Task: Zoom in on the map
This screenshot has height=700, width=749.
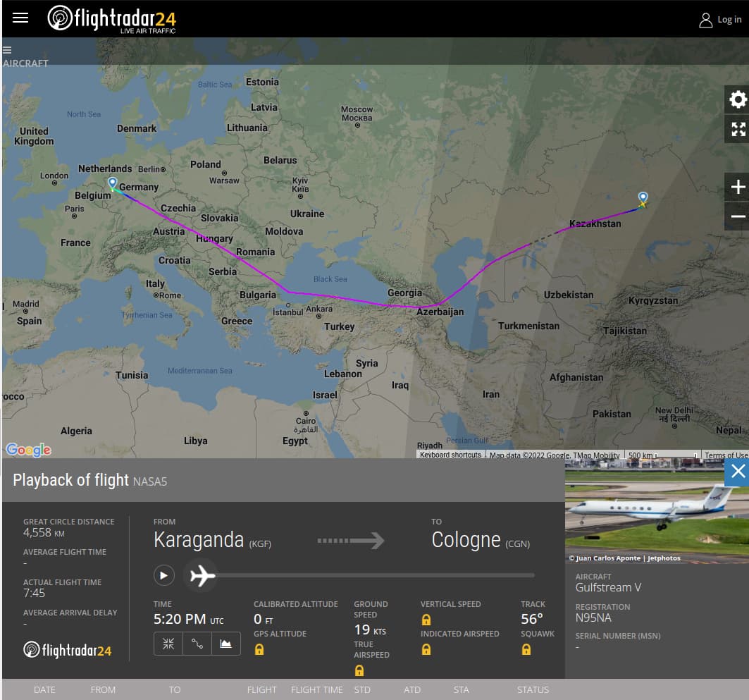Action: [737, 187]
